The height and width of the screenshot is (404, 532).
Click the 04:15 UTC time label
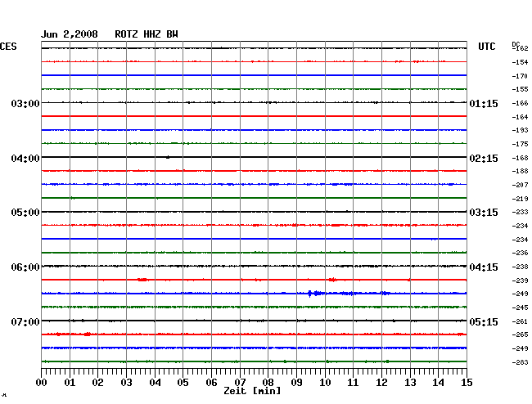pyautogui.click(x=484, y=267)
